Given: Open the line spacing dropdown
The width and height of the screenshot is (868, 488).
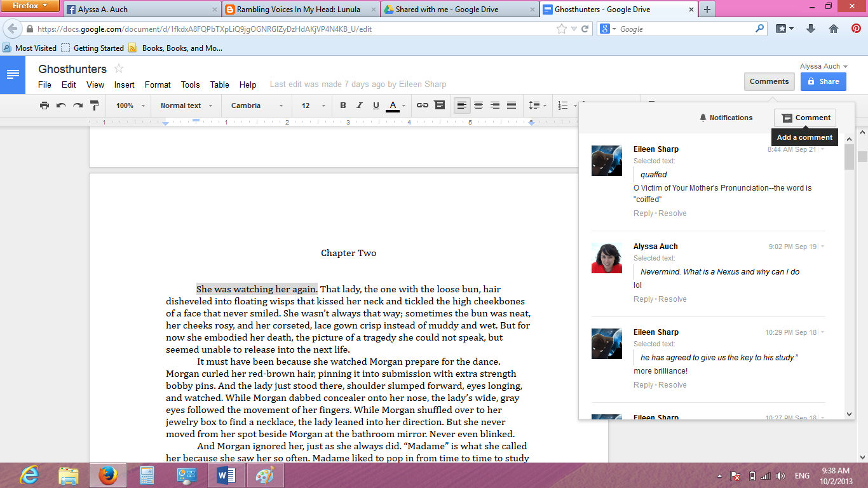Looking at the screenshot, I should tap(537, 105).
